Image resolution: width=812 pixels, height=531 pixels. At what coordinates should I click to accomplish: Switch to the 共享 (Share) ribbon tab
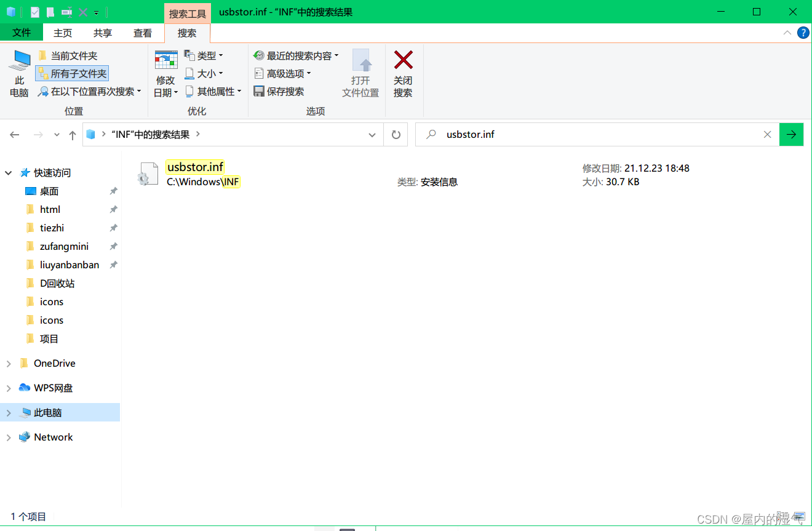pos(103,33)
